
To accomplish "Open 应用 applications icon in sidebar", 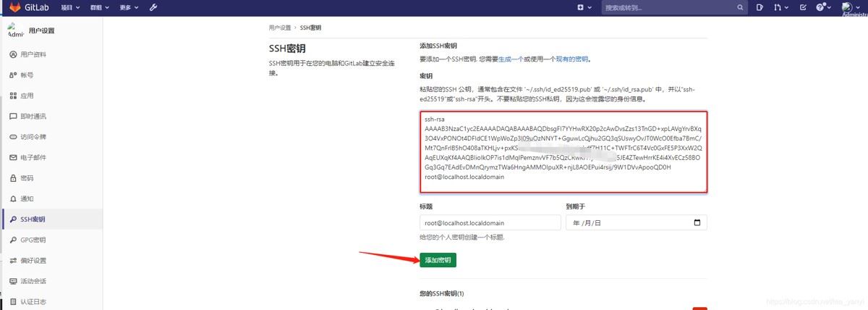I will coord(13,96).
